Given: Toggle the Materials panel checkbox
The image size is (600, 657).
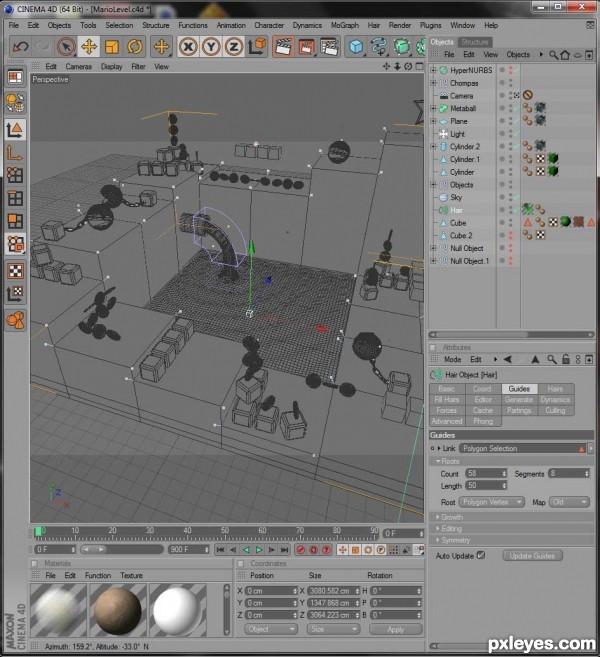Looking at the screenshot, I should point(35,564).
